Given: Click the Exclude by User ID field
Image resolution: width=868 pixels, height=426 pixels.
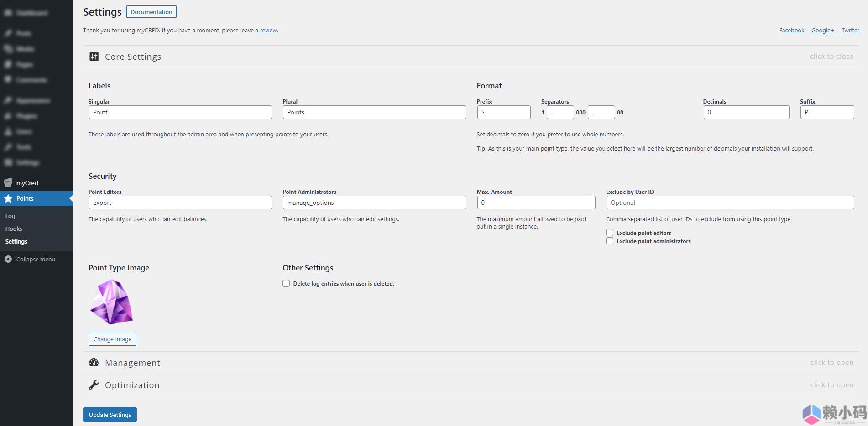Looking at the screenshot, I should (730, 203).
